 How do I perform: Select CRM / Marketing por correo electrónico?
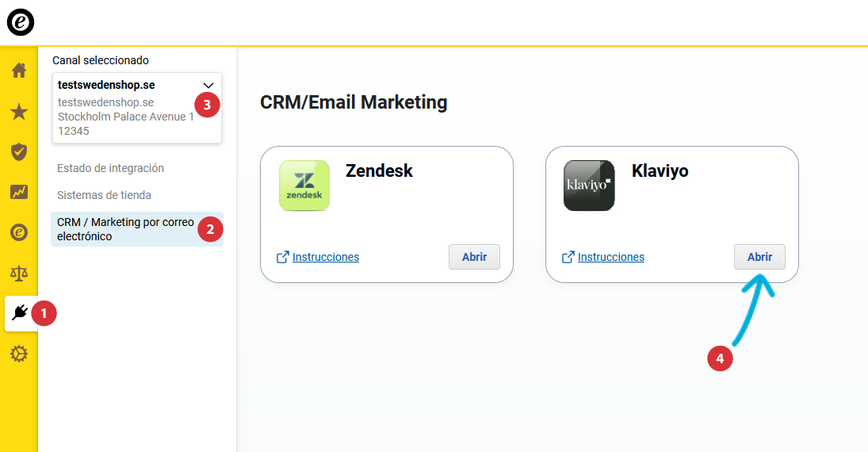click(125, 229)
